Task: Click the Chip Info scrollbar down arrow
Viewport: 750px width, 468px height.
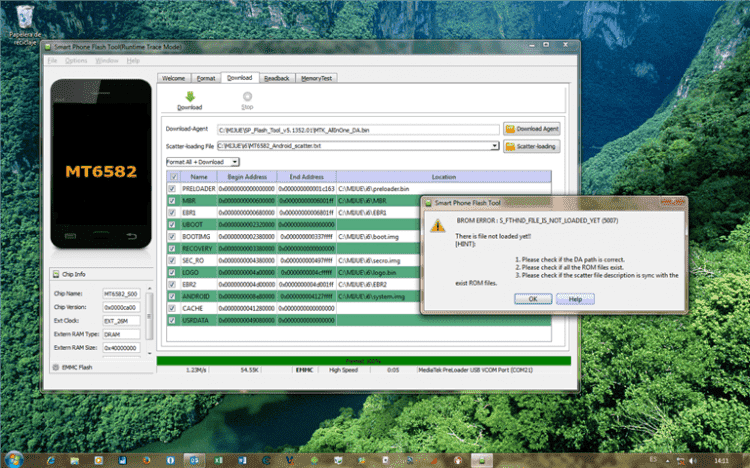Action: click(x=149, y=353)
